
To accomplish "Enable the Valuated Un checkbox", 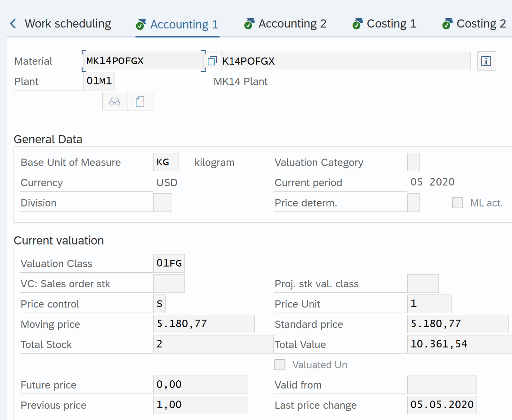I will (x=280, y=365).
